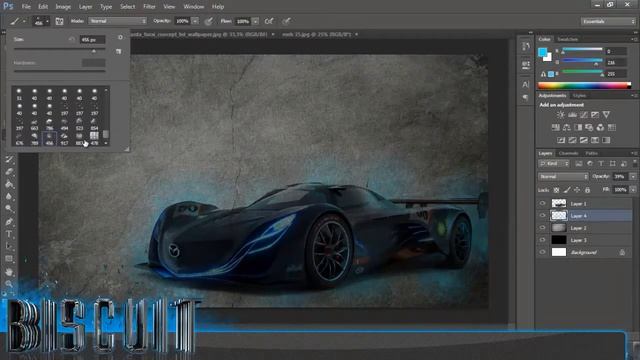Open the Brush panel toggle in options bar

point(59,21)
